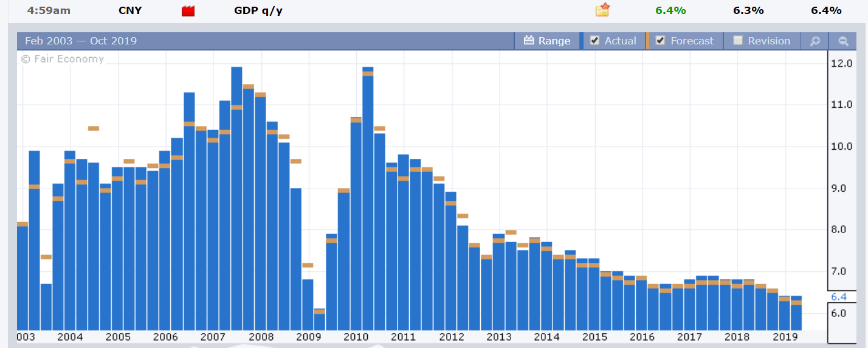This screenshot has height=348, width=868.
Task: Click the Feb 2003 — Oct 2019 date range
Action: (81, 41)
